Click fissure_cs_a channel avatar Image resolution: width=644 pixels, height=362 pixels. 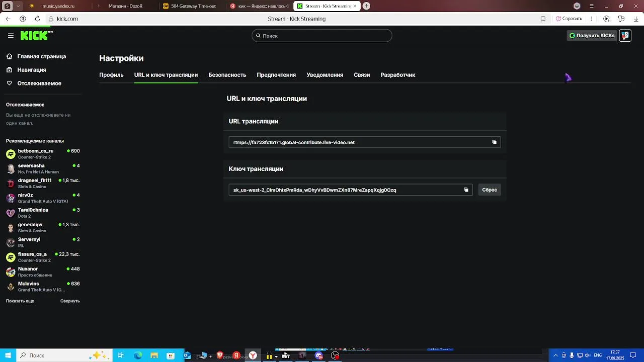pos(11,257)
